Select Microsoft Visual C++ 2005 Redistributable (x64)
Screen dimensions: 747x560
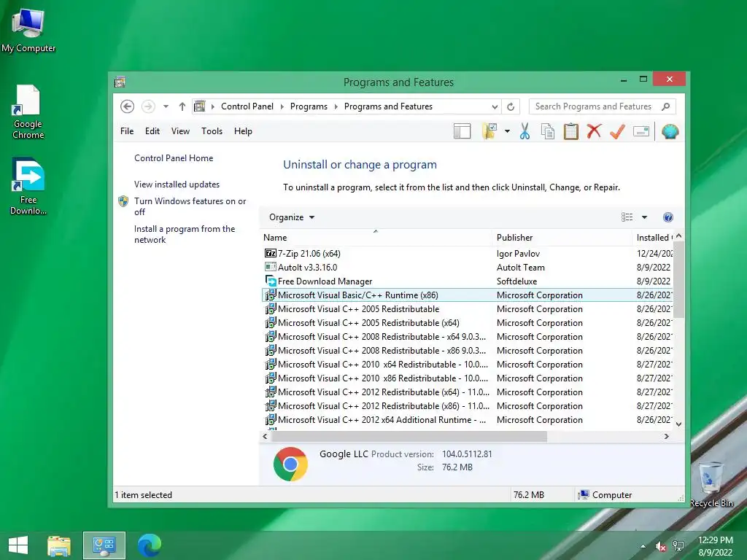tap(467, 323)
